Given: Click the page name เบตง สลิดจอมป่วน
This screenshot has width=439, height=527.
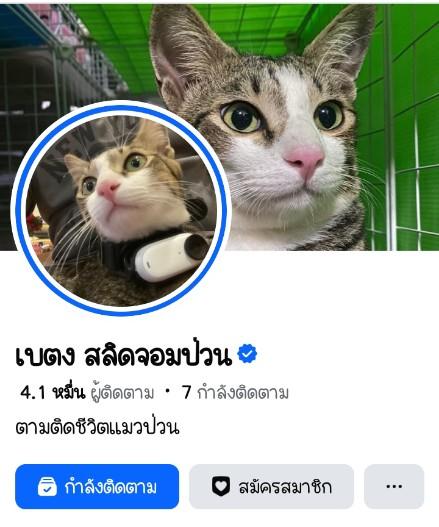Looking at the screenshot, I should (124, 356).
